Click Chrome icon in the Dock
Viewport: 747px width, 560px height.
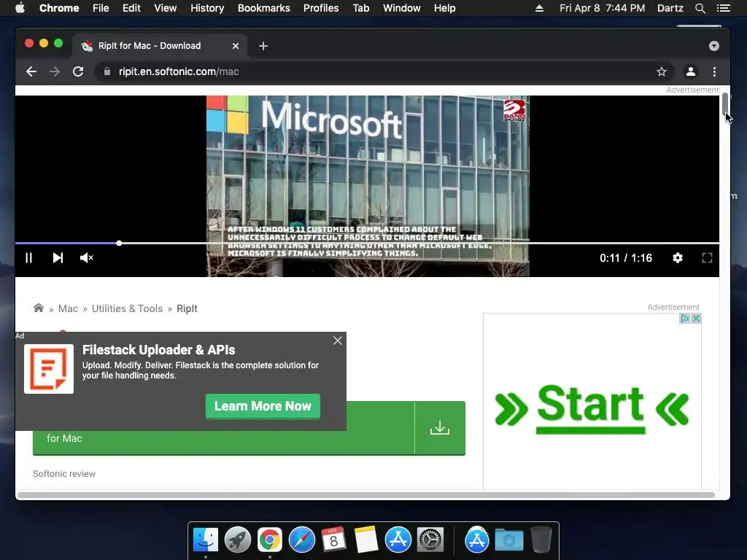pos(270,540)
